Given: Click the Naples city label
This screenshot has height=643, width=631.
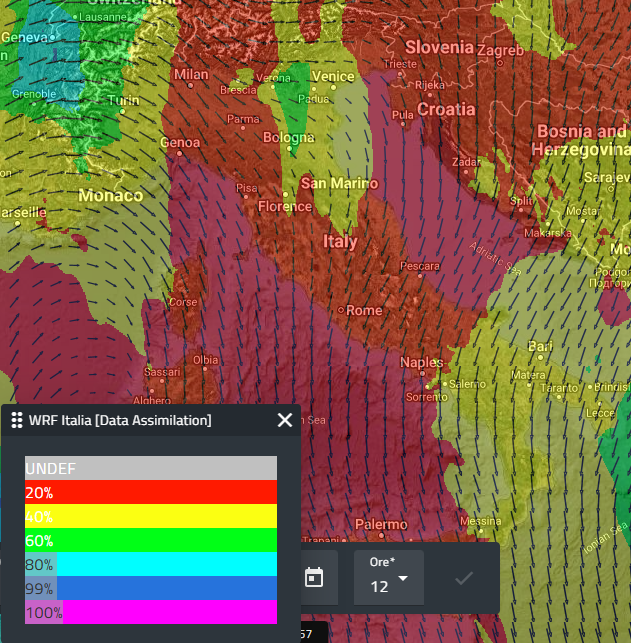Looking at the screenshot, I should 421,362.
